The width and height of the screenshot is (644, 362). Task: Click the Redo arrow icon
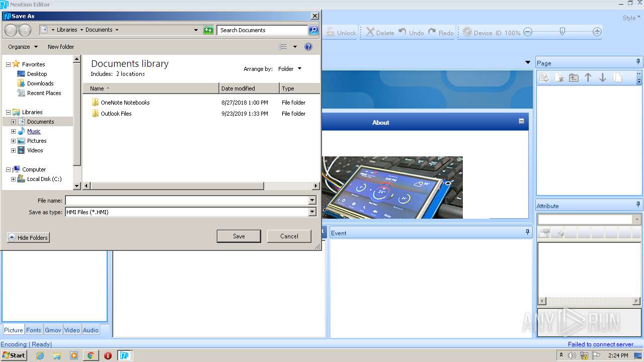(x=432, y=32)
